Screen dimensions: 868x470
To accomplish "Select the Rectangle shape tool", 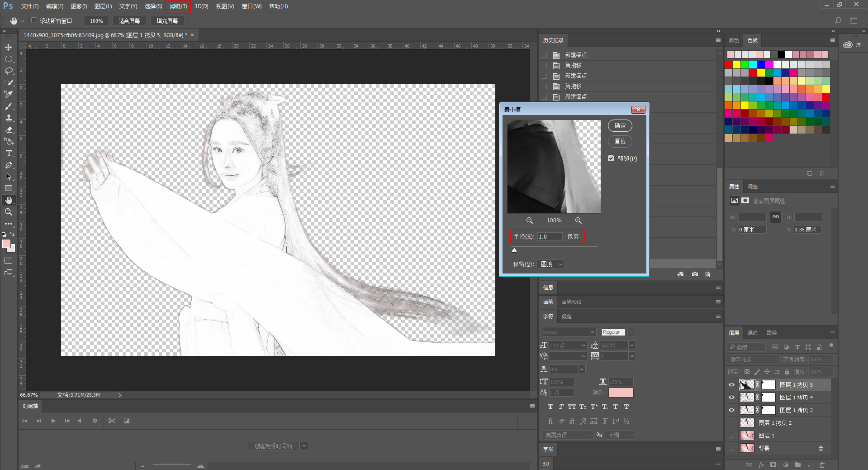I will tap(9, 188).
